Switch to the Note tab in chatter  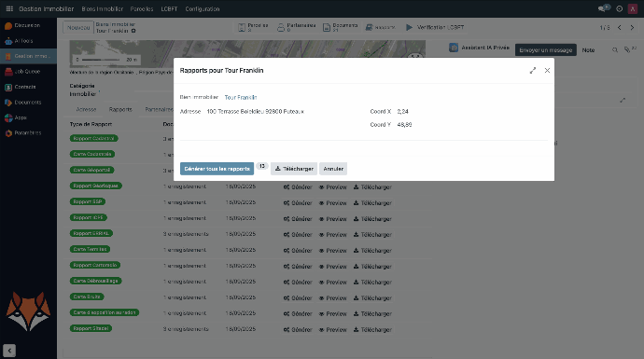588,50
